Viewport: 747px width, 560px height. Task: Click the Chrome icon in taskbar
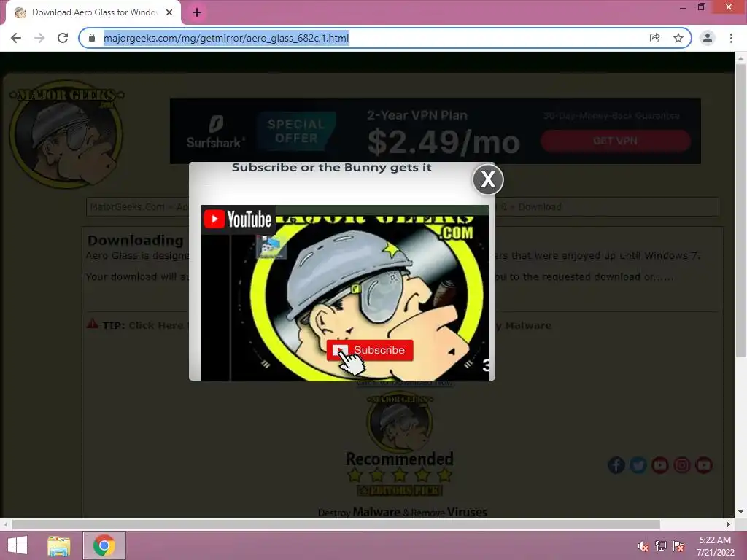click(104, 545)
